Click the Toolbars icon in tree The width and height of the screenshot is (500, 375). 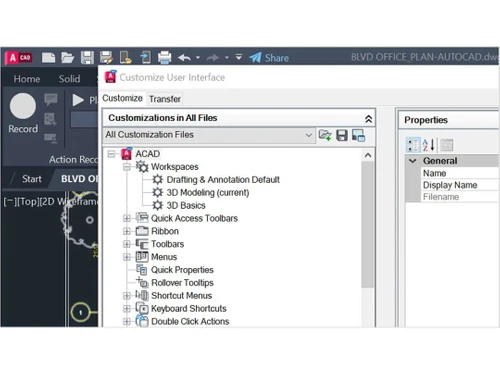[x=142, y=244]
